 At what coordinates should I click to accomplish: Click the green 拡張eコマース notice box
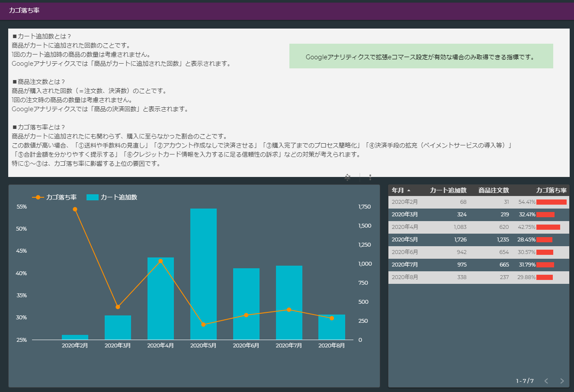tap(421, 56)
